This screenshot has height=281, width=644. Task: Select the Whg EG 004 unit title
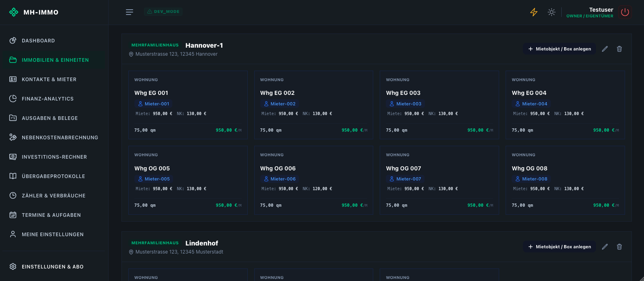[529, 93]
